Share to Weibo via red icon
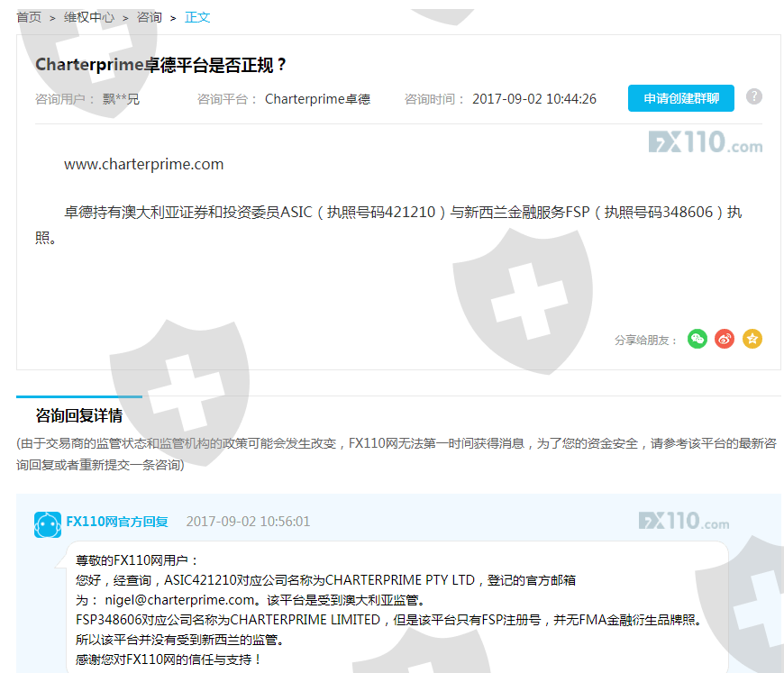Screen dimensions: 784x673 pyautogui.click(x=725, y=340)
